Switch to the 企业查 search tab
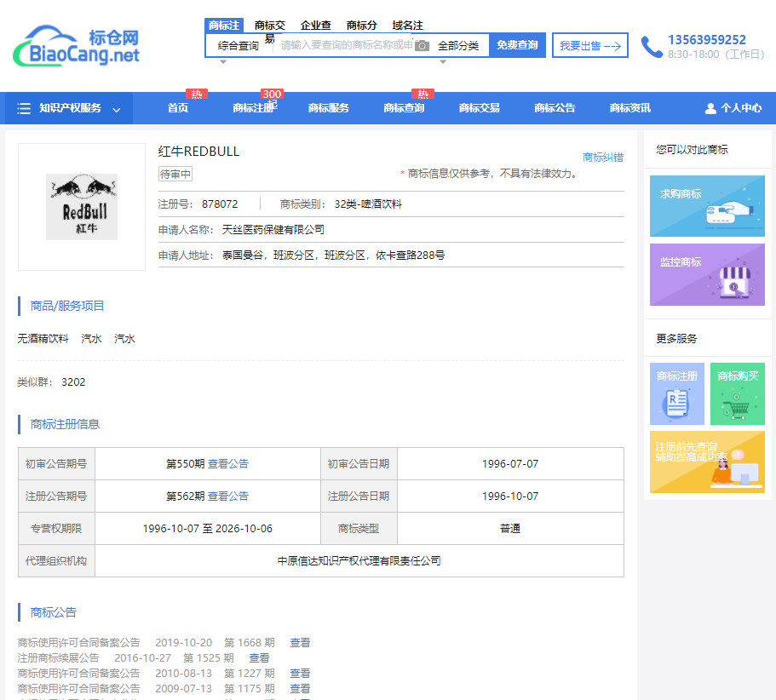Viewport: 776px width, 700px height. pos(316,26)
